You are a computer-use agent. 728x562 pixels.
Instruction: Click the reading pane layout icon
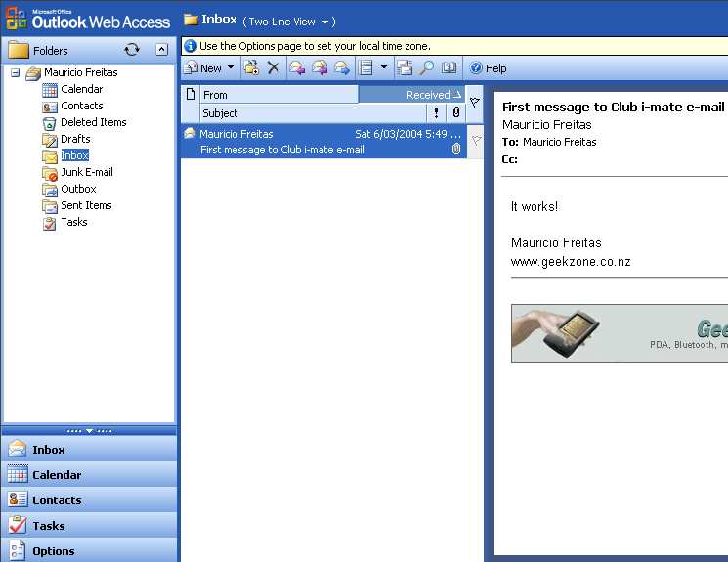coord(366,67)
